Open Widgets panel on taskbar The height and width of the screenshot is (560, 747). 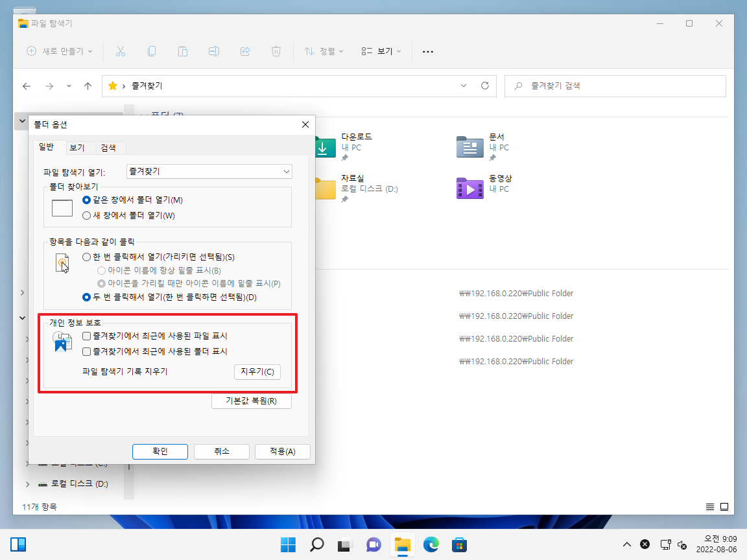coord(18,544)
